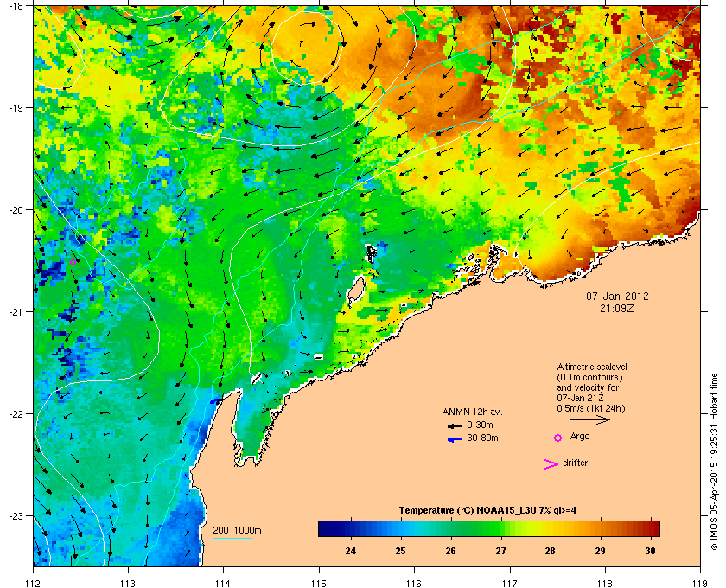Click the '28' colorbar tick label
The width and height of the screenshot is (726, 588).
coord(550,551)
